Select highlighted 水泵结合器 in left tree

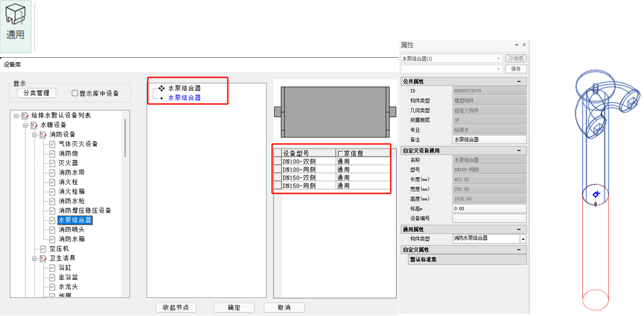pos(75,221)
